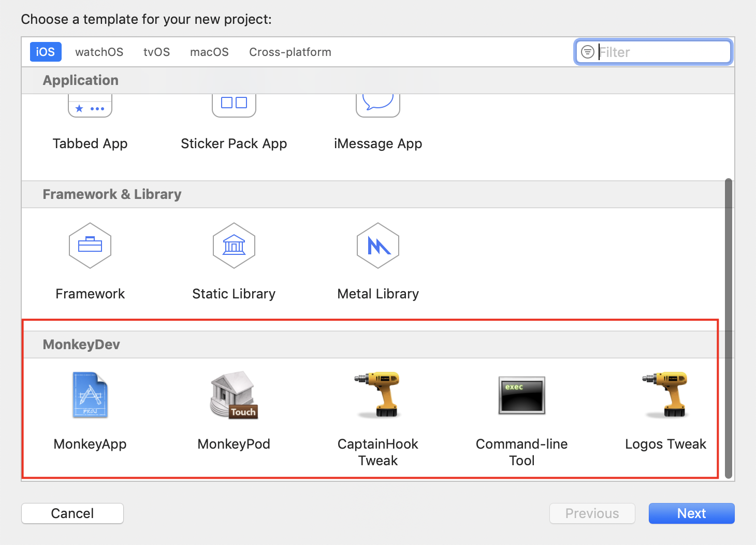This screenshot has width=756, height=545.
Task: Open the macOS templates tab
Action: click(x=209, y=52)
